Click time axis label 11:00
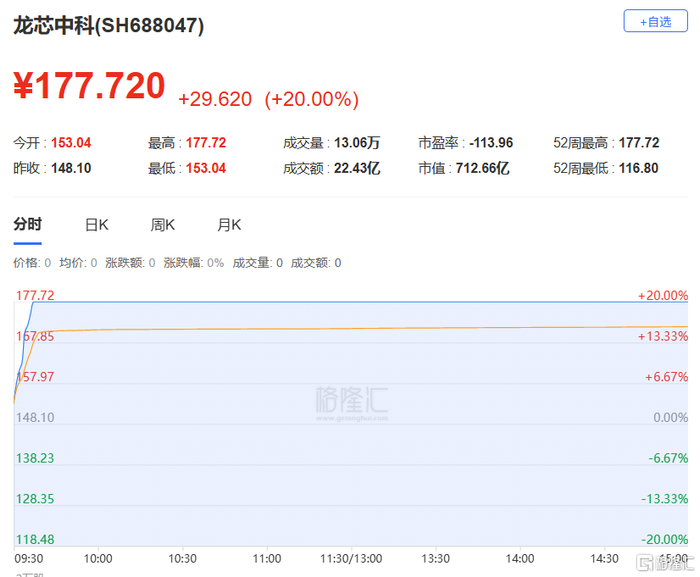The width and height of the screenshot is (700, 577). tap(267, 559)
